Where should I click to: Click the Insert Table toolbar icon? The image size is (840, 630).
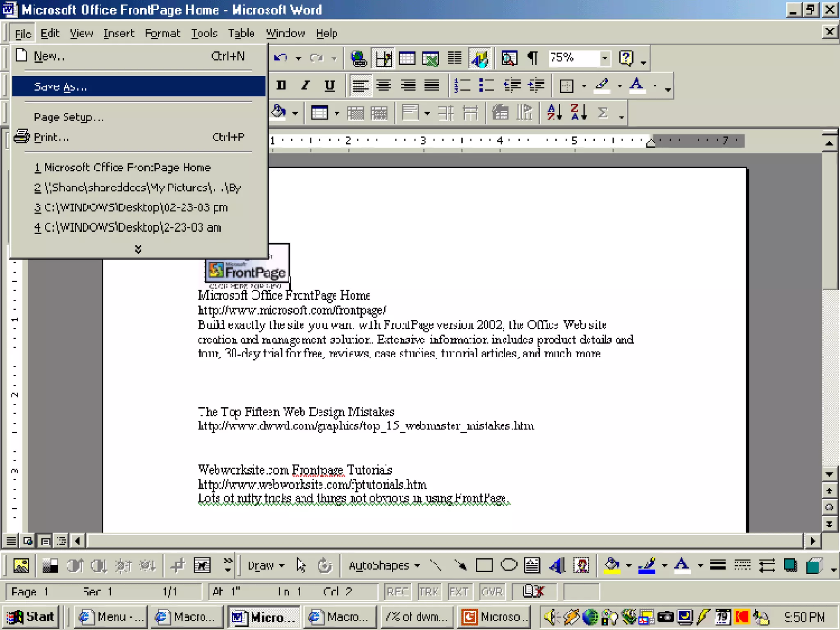click(407, 58)
